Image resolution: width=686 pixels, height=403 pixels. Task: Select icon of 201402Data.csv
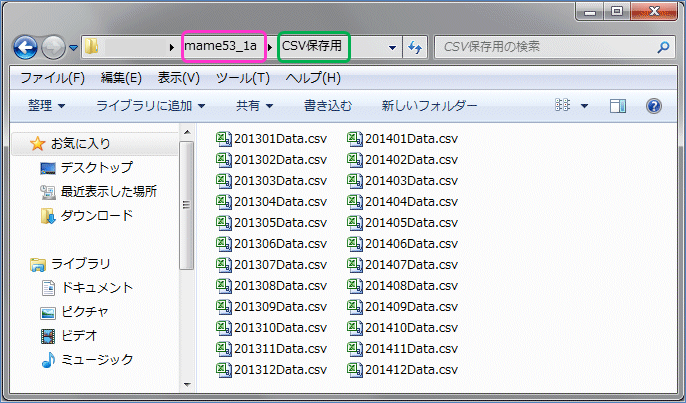[x=355, y=160]
